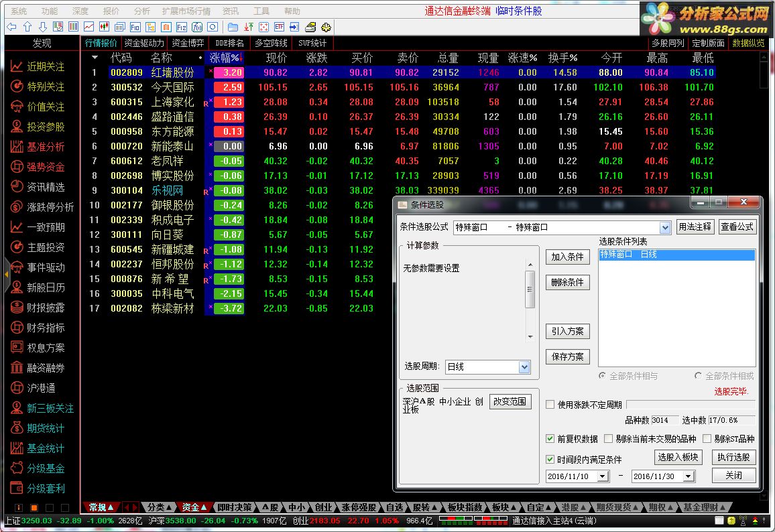Select stock row 300532 今天国际
The height and width of the screenshot is (532, 775).
398,87
